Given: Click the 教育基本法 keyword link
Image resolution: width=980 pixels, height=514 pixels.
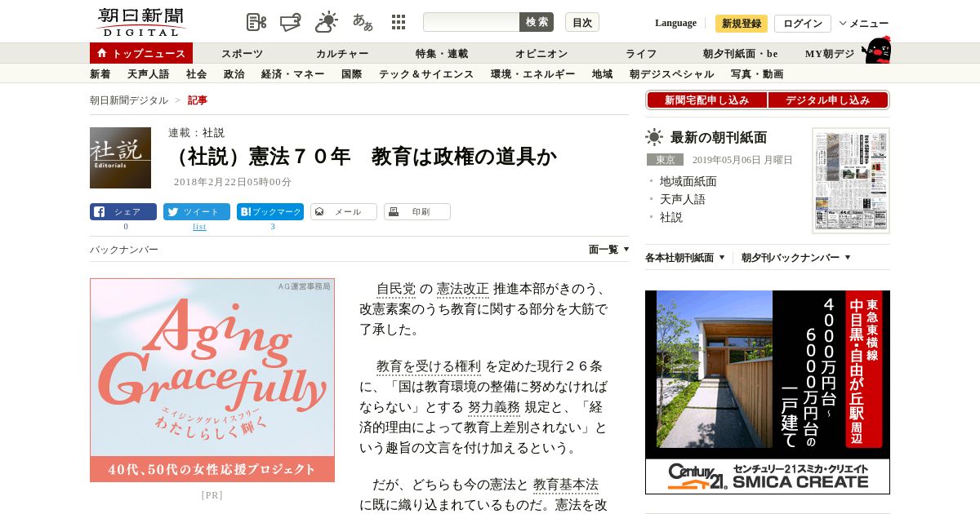Looking at the screenshot, I should (x=566, y=485).
